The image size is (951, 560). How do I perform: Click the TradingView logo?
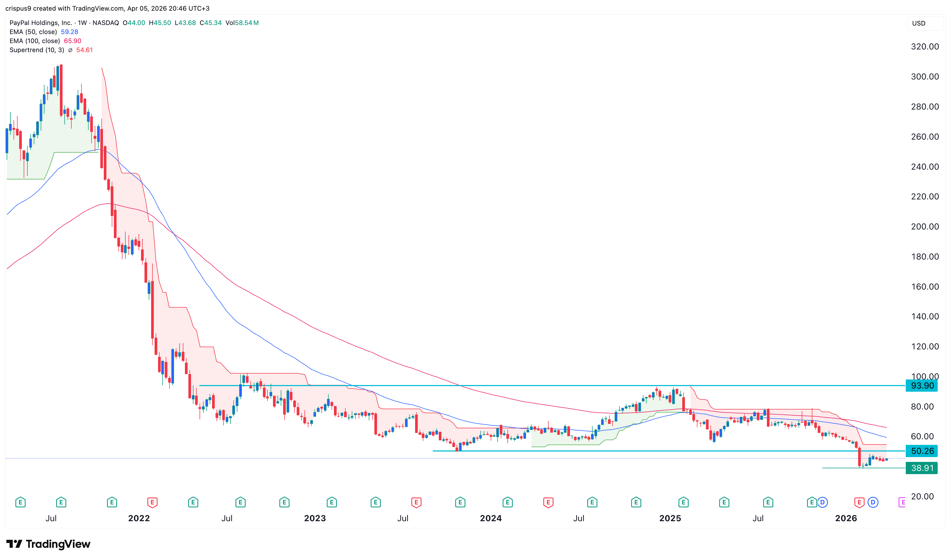click(x=48, y=544)
